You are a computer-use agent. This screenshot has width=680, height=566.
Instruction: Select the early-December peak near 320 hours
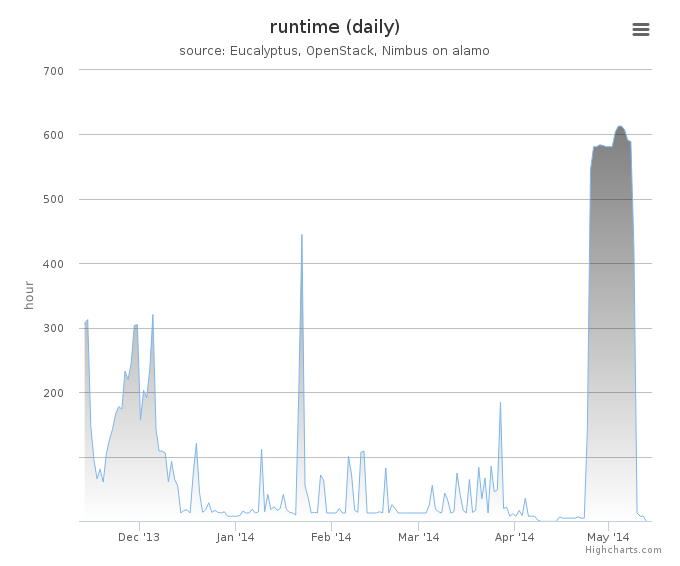coord(153,315)
